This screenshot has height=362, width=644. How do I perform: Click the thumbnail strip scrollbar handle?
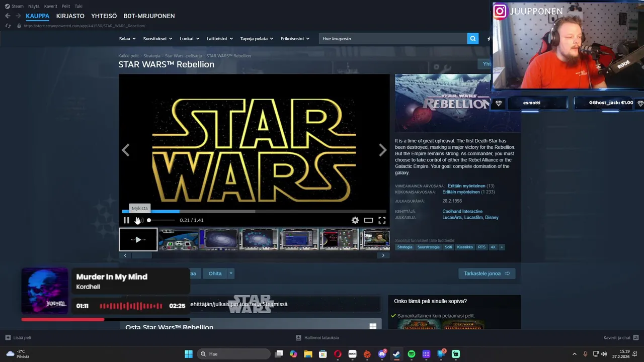coord(141,255)
